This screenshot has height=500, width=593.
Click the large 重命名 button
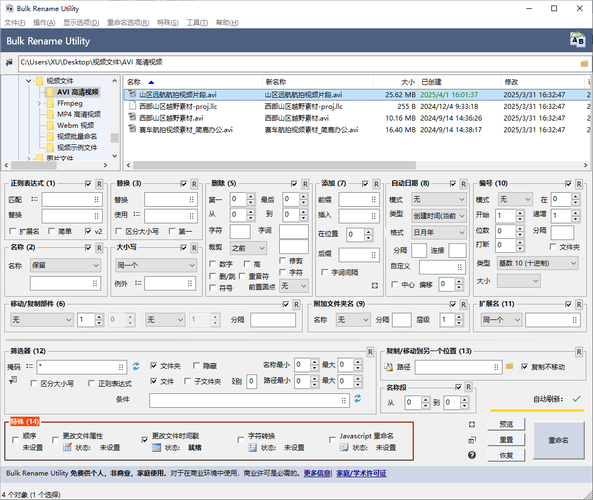point(558,440)
